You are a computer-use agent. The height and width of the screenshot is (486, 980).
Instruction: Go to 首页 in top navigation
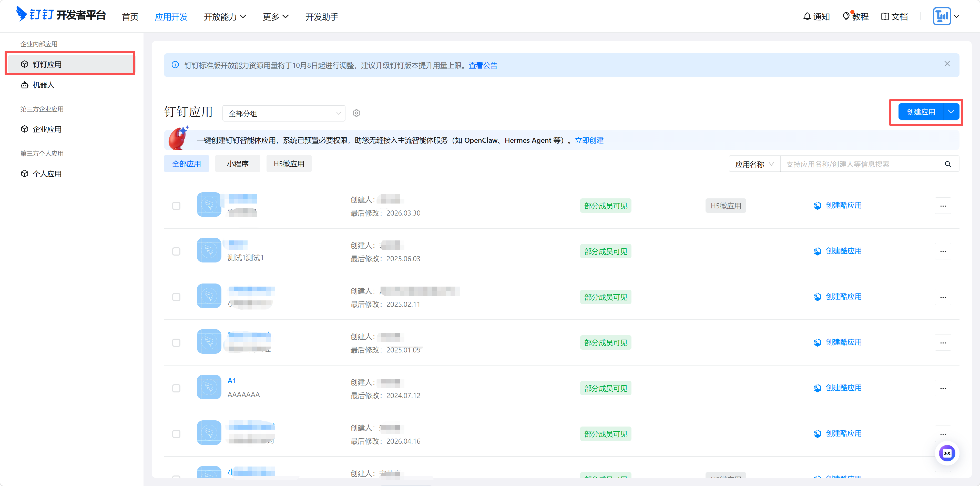130,17
